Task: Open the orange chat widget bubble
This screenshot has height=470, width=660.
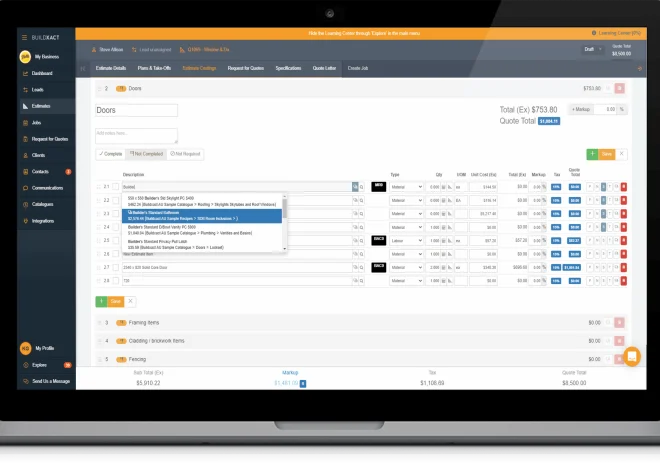Action: tap(632, 356)
